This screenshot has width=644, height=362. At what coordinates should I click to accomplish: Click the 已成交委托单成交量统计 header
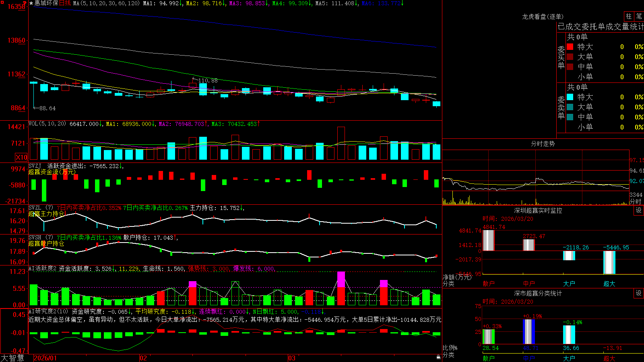pos(601,27)
